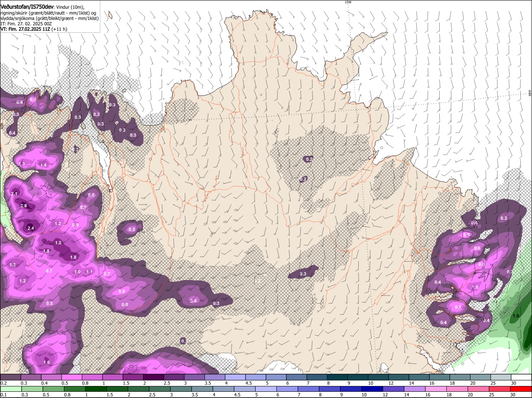Select upper legend white swatch after 30
Viewport: 532px width, 398px height.
(522, 377)
